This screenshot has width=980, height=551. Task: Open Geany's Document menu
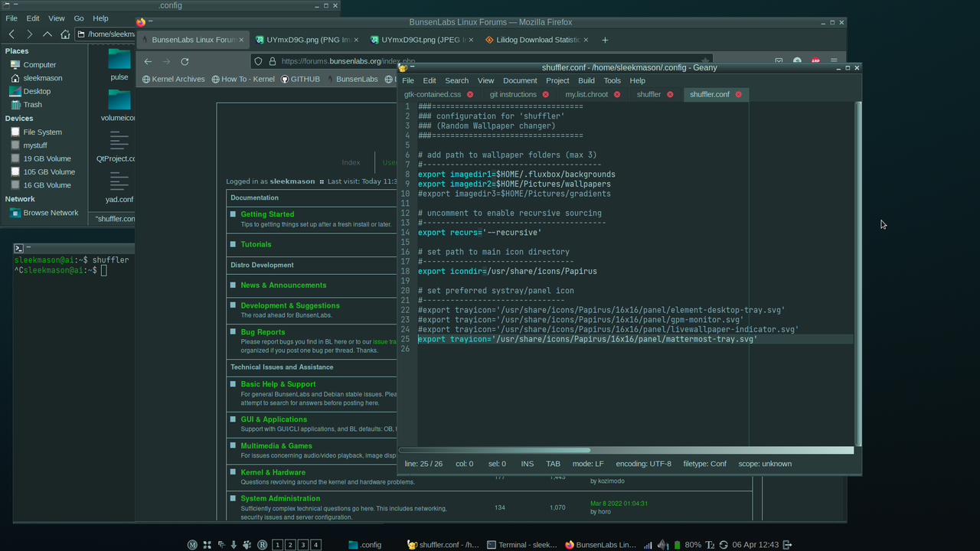click(520, 80)
